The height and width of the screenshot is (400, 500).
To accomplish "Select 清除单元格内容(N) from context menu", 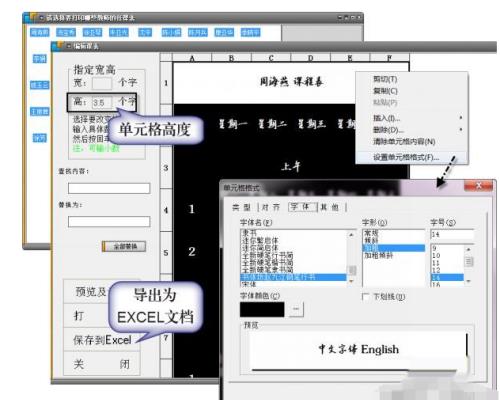I will (x=404, y=141).
